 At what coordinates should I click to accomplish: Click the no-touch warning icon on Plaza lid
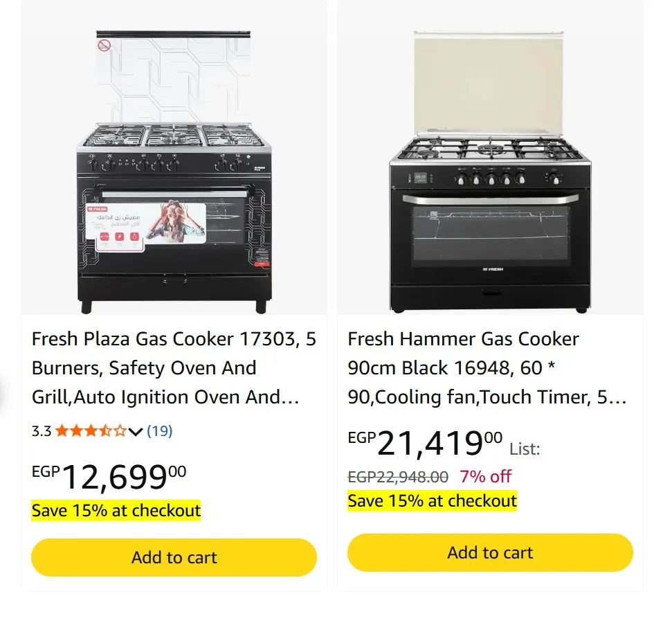pos(104,45)
